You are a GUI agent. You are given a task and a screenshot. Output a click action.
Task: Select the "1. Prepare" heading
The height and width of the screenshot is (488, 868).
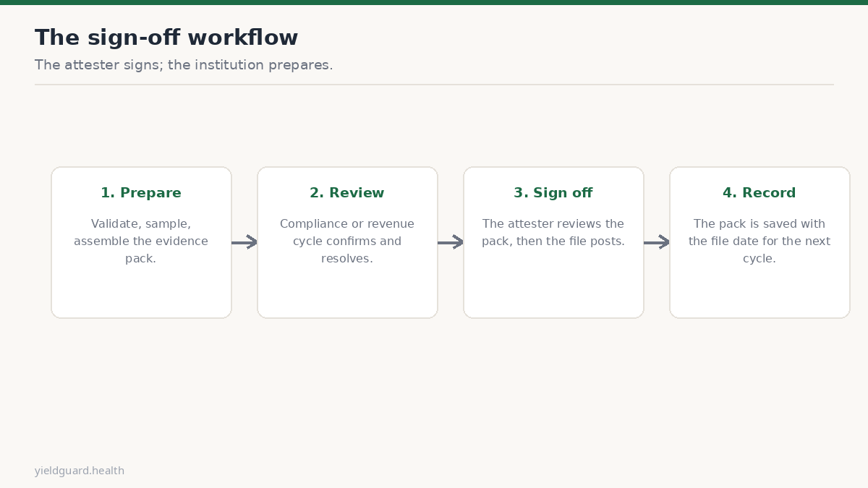(x=141, y=193)
